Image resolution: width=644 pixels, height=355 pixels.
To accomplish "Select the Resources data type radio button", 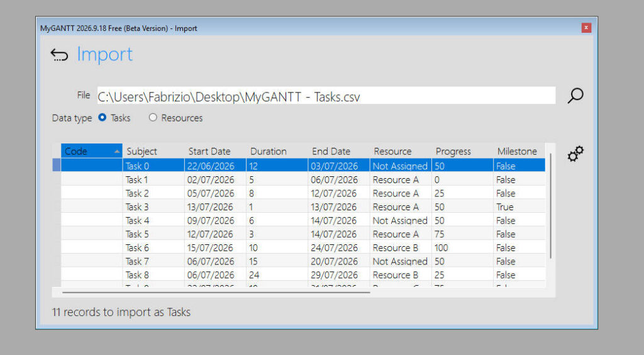I will pos(153,118).
